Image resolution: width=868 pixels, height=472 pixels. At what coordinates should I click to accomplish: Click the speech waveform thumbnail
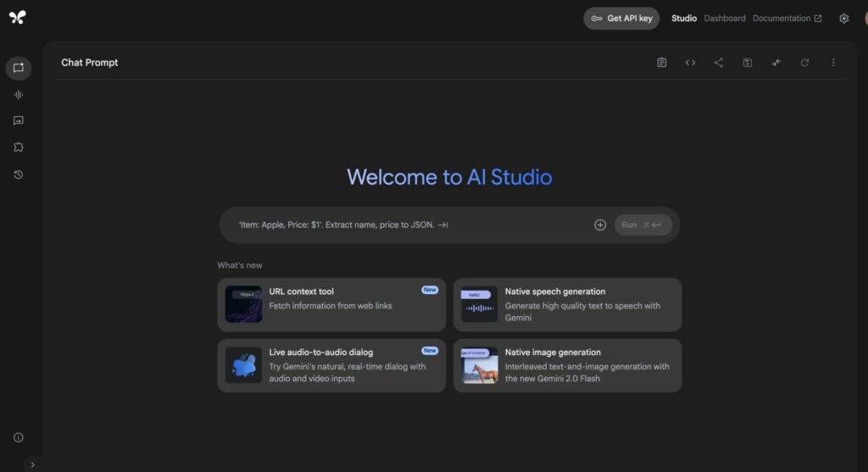[480, 304]
